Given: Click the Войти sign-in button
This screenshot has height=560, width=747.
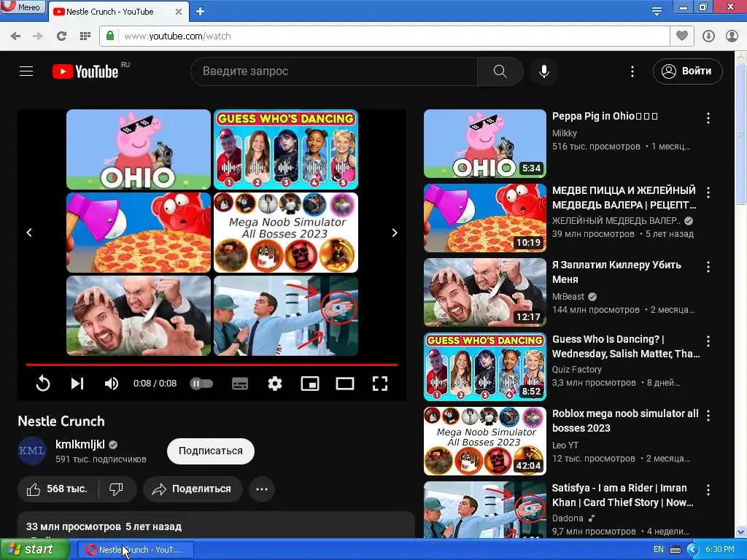Looking at the screenshot, I should [687, 71].
